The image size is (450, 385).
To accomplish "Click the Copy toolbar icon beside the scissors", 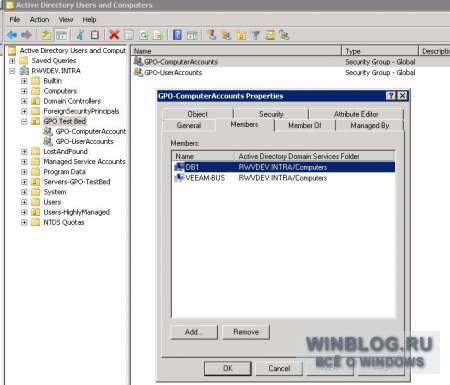I will (95, 35).
